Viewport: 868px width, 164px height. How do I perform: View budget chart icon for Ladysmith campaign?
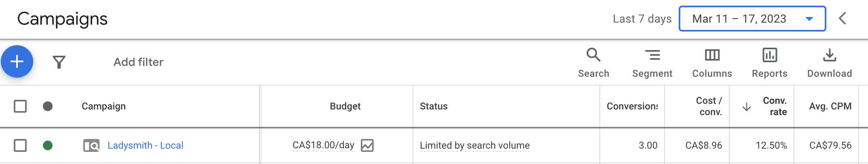367,145
